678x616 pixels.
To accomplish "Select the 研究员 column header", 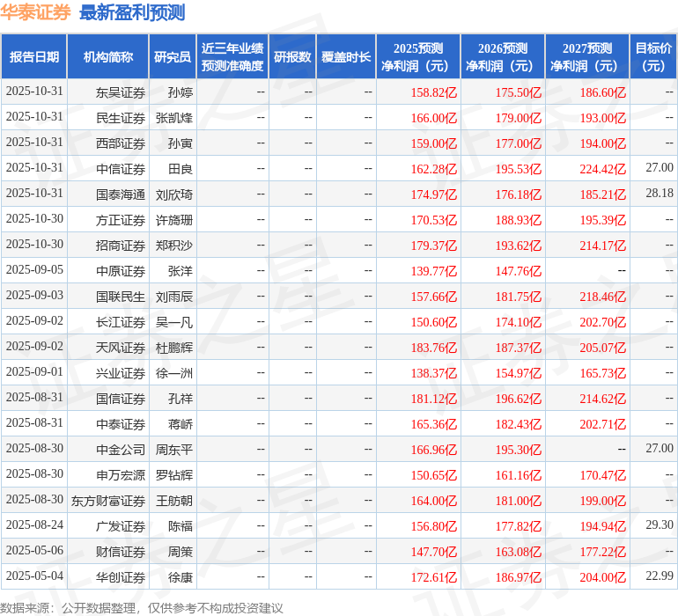I will (x=173, y=57).
